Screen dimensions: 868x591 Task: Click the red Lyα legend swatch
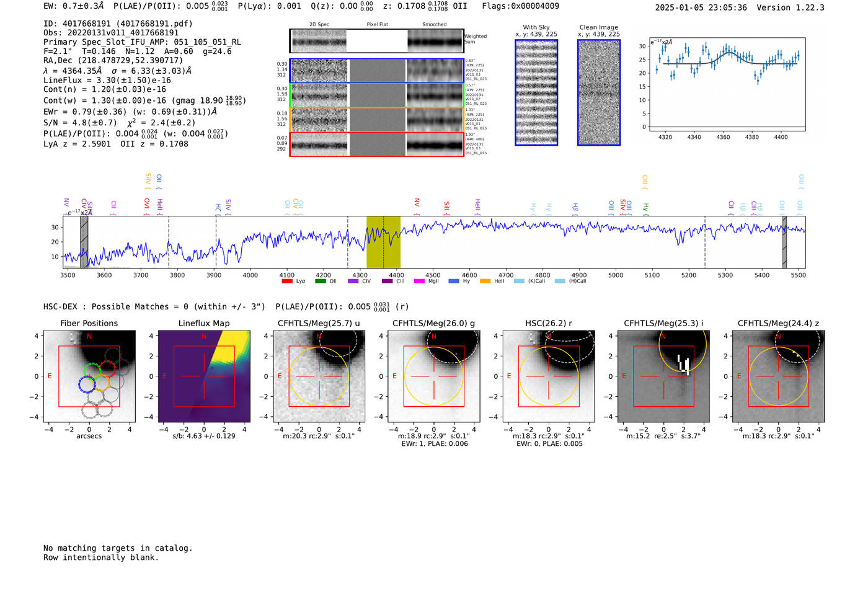286,281
